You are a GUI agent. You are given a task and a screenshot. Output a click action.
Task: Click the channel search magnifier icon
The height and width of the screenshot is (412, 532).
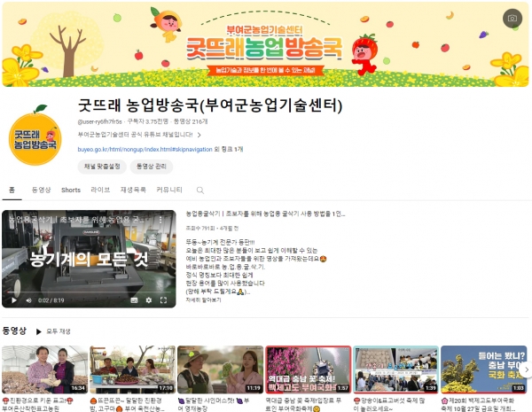pyautogui.click(x=200, y=190)
